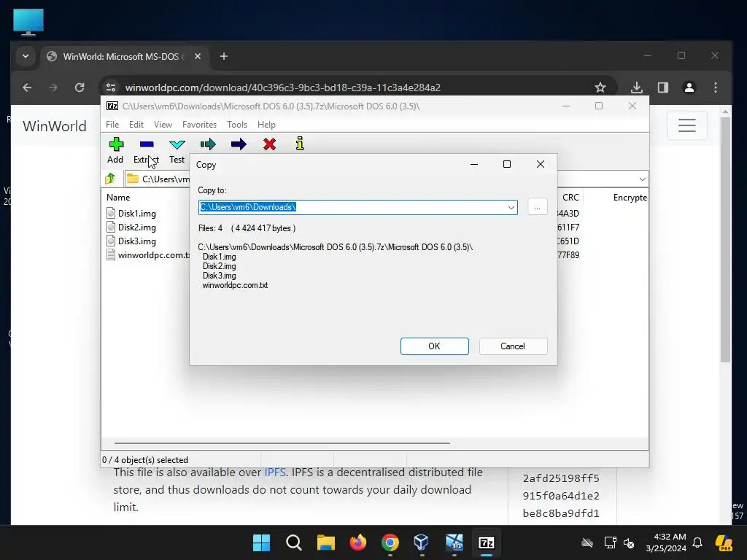Bookmark the page with star icon
Image resolution: width=747 pixels, height=560 pixels.
coord(600,87)
